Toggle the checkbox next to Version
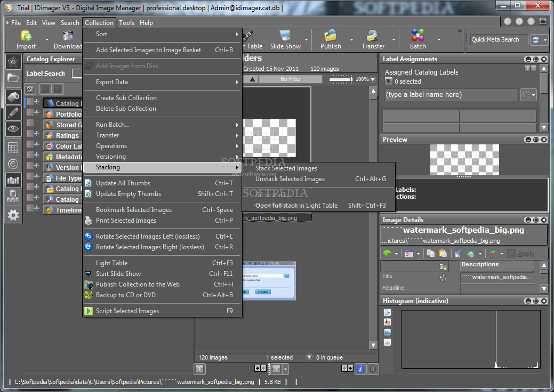 point(30,166)
